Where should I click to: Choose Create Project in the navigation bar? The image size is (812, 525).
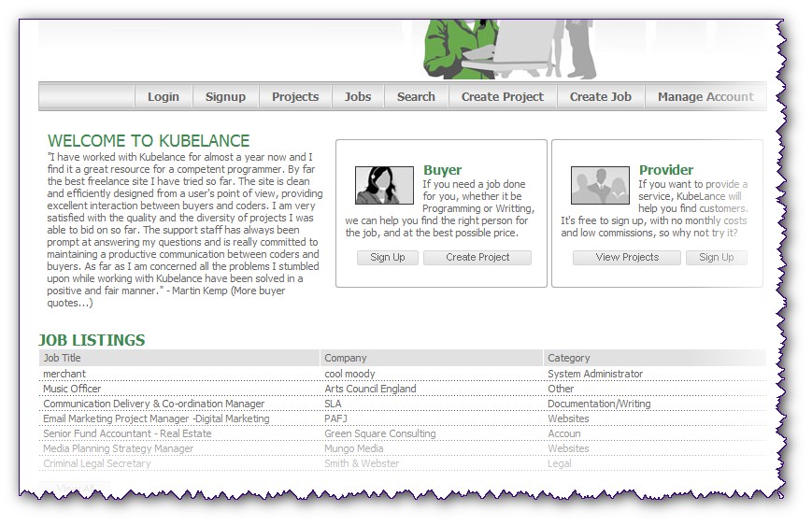pos(503,96)
